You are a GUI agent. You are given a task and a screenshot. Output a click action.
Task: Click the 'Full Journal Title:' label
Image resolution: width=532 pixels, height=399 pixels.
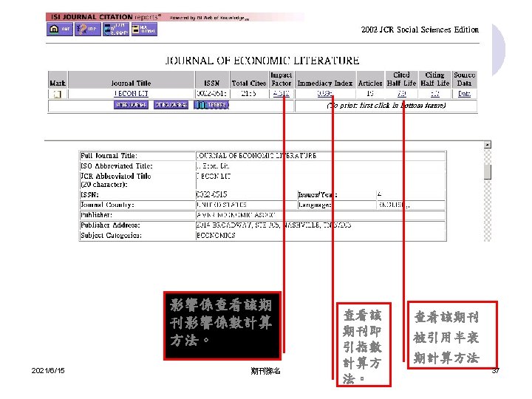[109, 156]
